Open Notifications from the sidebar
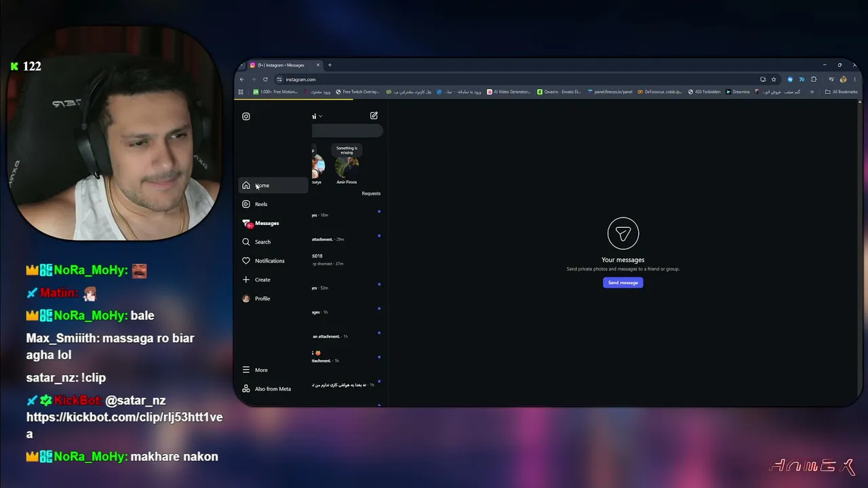The image size is (868, 488). click(273, 261)
